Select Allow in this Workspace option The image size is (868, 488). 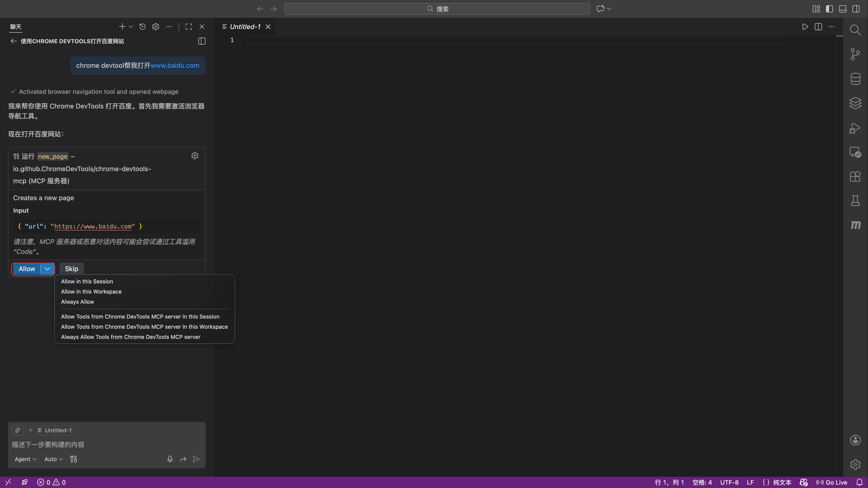(91, 291)
